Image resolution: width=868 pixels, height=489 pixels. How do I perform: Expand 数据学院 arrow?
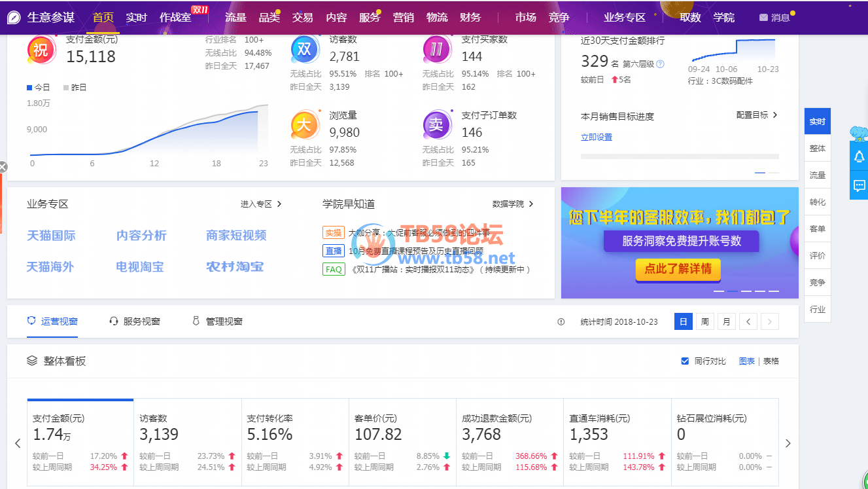coord(531,204)
